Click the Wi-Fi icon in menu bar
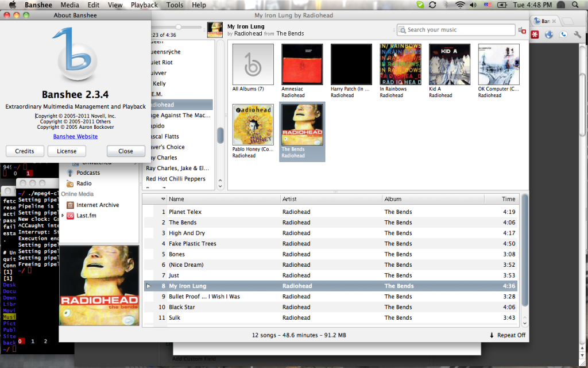This screenshot has width=588, height=368. pos(460,5)
